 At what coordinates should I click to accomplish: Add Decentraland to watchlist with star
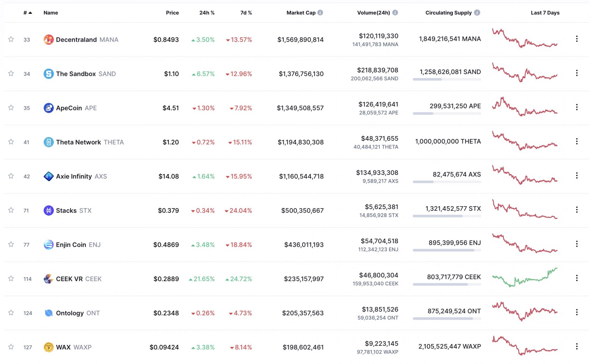click(11, 39)
